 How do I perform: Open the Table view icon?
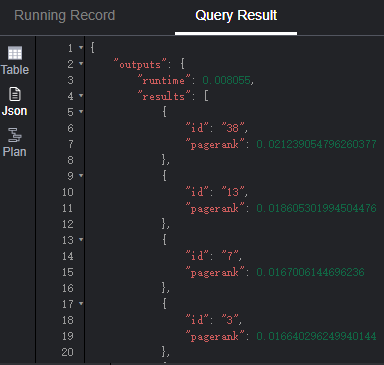(x=15, y=53)
